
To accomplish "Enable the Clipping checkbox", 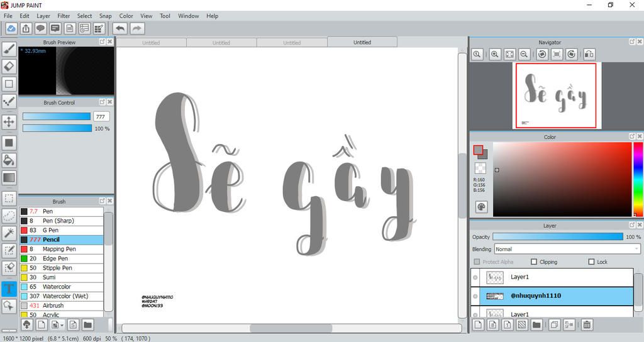I will [x=534, y=262].
